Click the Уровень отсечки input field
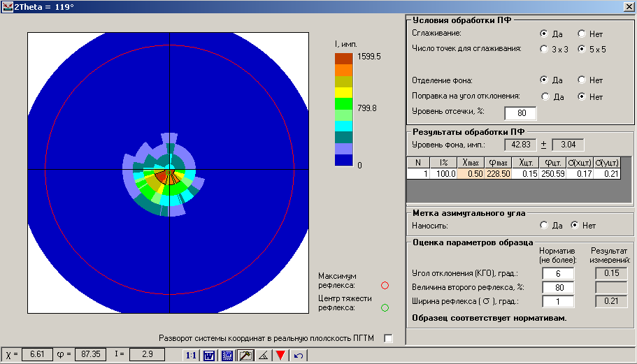The height and width of the screenshot is (364, 637). pos(520,113)
